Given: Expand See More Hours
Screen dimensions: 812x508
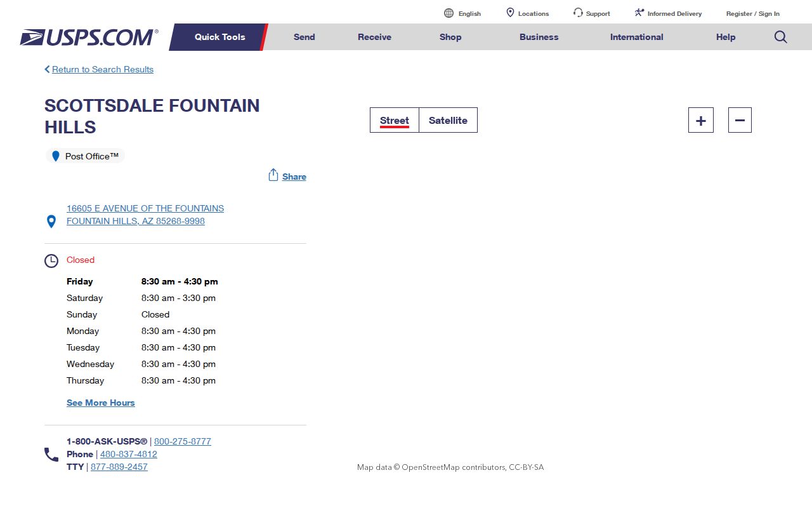Looking at the screenshot, I should [101, 403].
